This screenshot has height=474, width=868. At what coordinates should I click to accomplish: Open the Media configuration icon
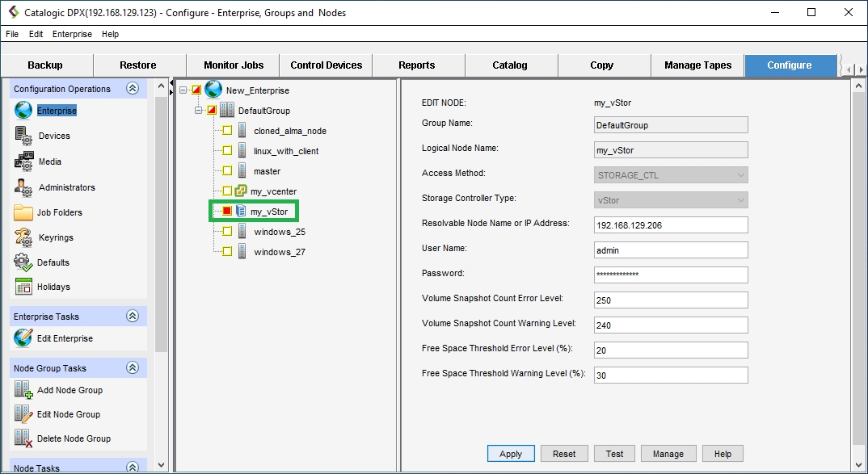[x=23, y=161]
